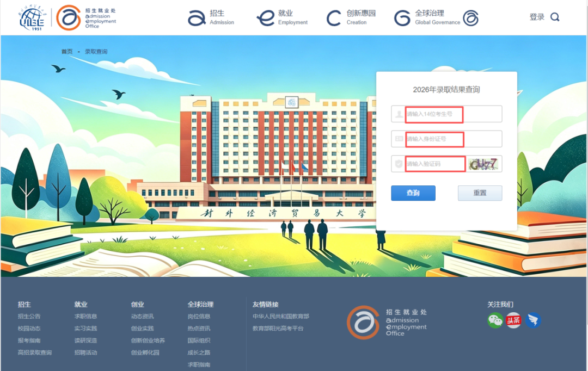This screenshot has width=588, height=371.
Task: Open footer link 求职信息
Action: pyautogui.click(x=86, y=316)
